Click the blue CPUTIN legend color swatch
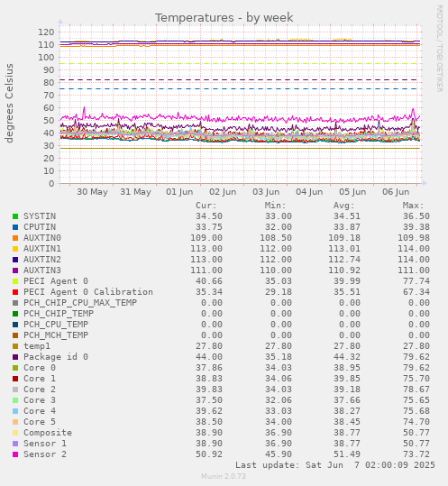The height and width of the screenshot is (486, 448). [15, 227]
